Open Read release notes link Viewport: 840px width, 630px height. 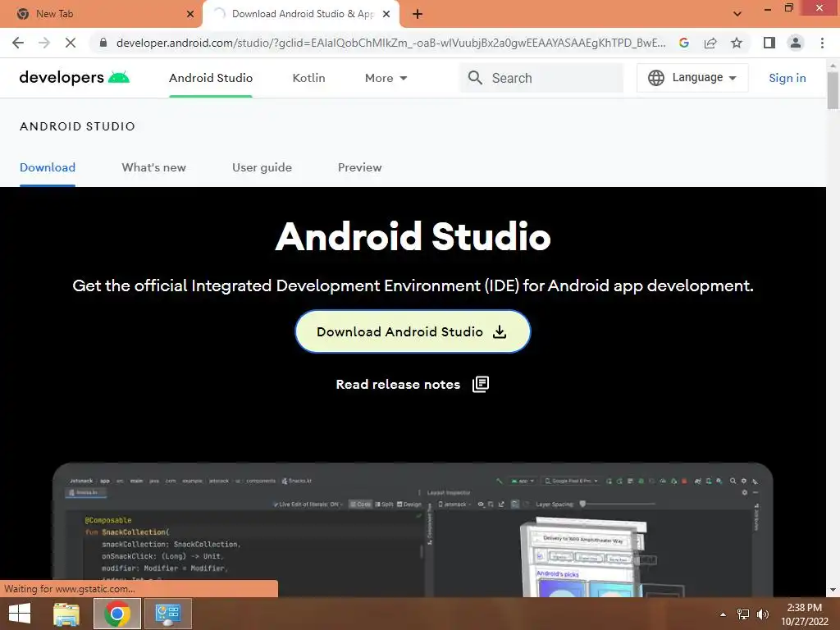[x=412, y=384]
